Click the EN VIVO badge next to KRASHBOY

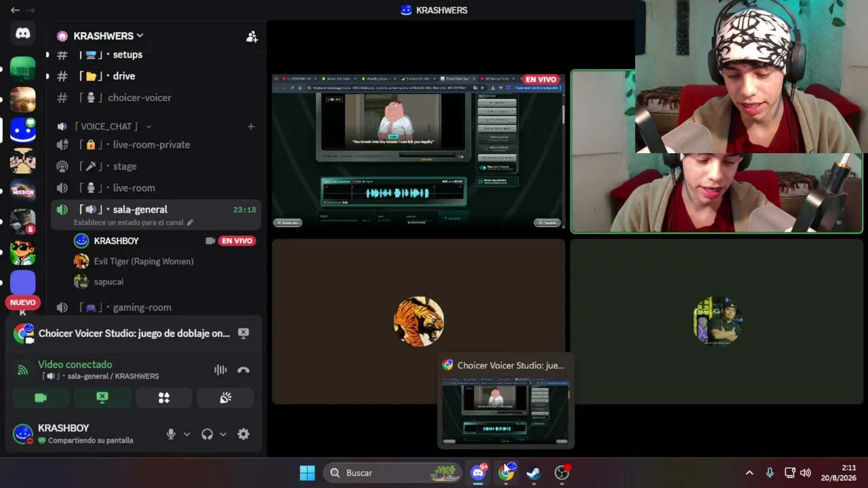click(x=237, y=241)
